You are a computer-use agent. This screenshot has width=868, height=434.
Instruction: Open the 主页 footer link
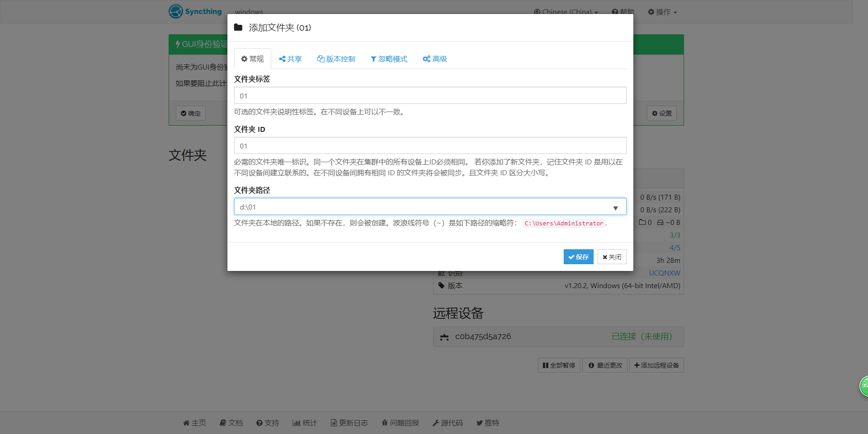(194, 423)
